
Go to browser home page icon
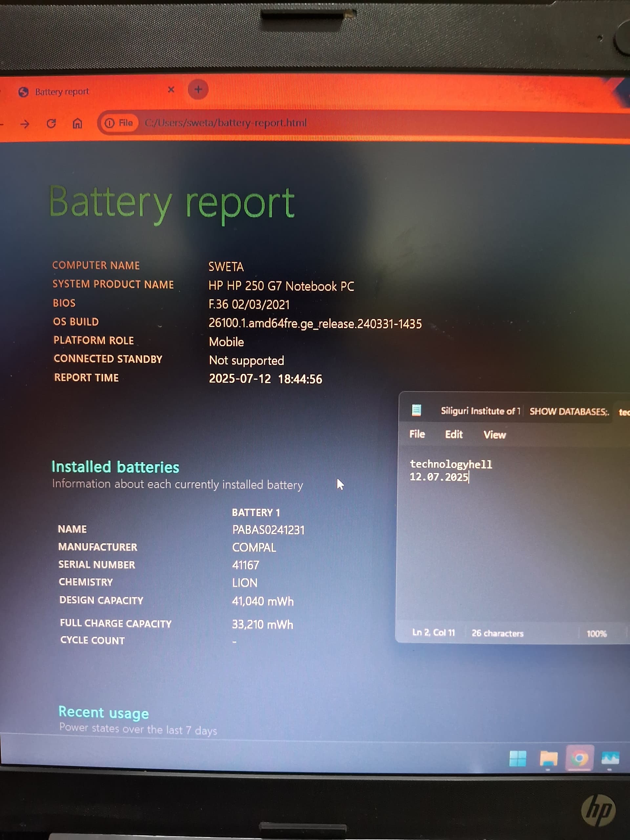(77, 123)
